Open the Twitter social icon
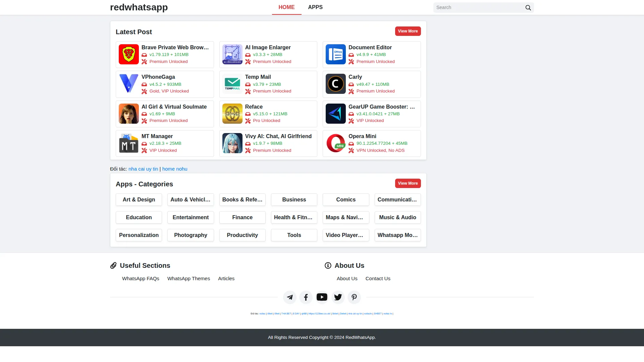 [338, 297]
